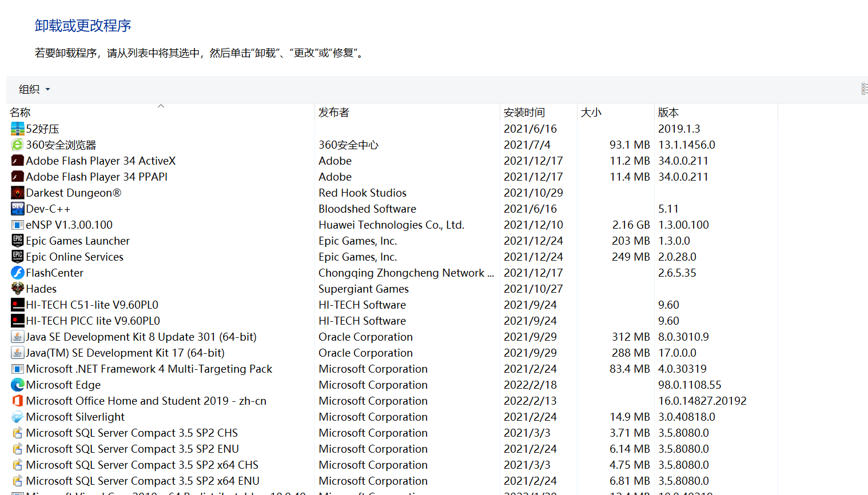Screen dimensions: 868x495
Task: Click the 52好压 program icon
Action: coord(18,129)
